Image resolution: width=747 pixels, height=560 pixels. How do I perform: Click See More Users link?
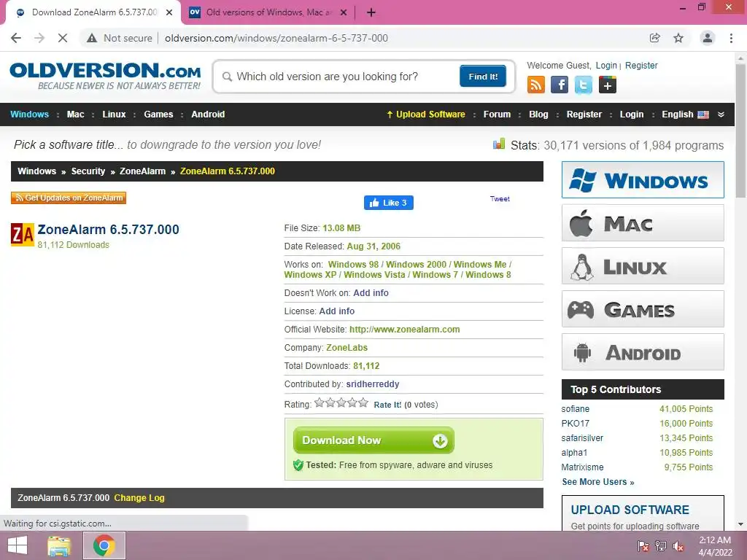[x=598, y=482]
